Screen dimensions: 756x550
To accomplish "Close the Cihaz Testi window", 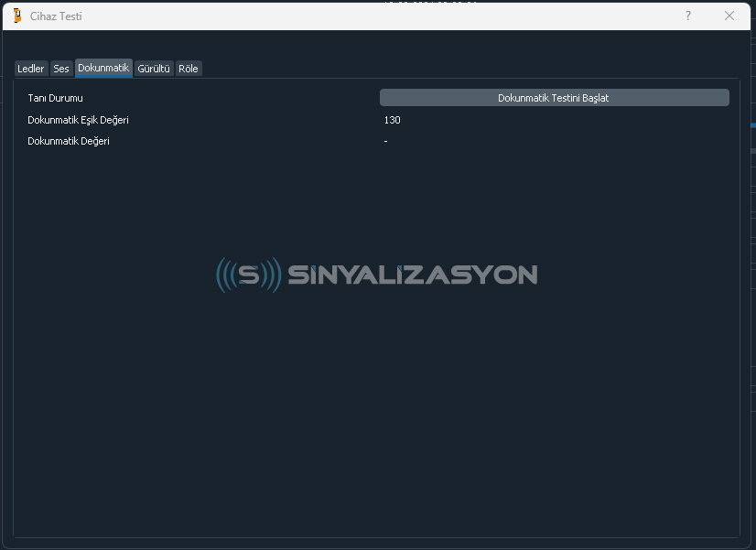I will 729,16.
